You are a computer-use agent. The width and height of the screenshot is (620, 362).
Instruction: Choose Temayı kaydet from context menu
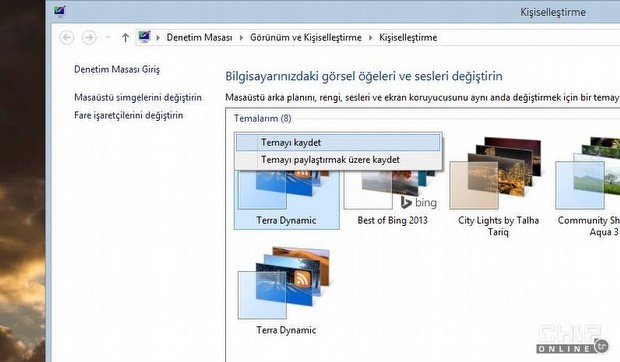point(338,143)
